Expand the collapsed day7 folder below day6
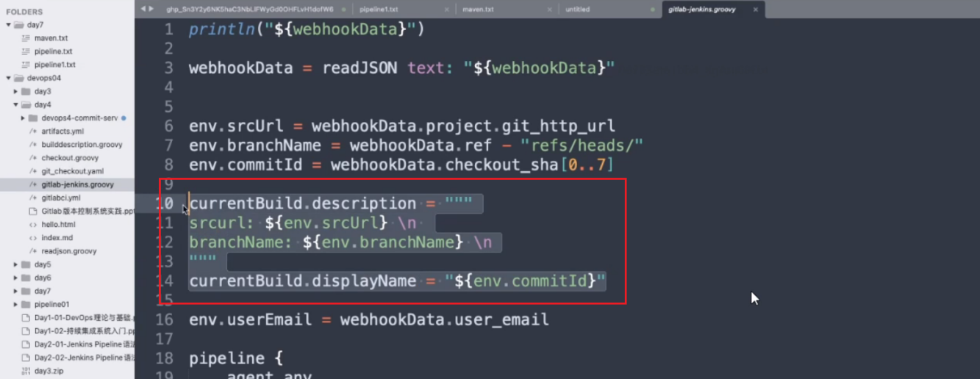This screenshot has width=980, height=379. click(16, 291)
